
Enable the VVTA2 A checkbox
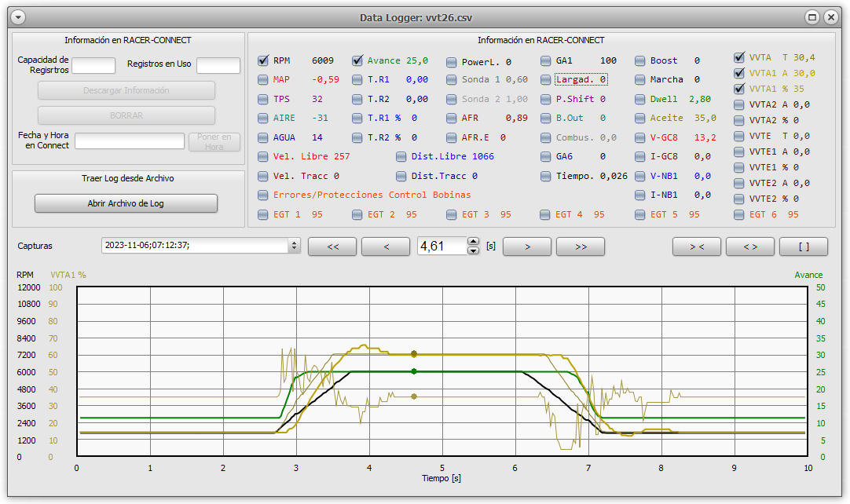click(739, 104)
